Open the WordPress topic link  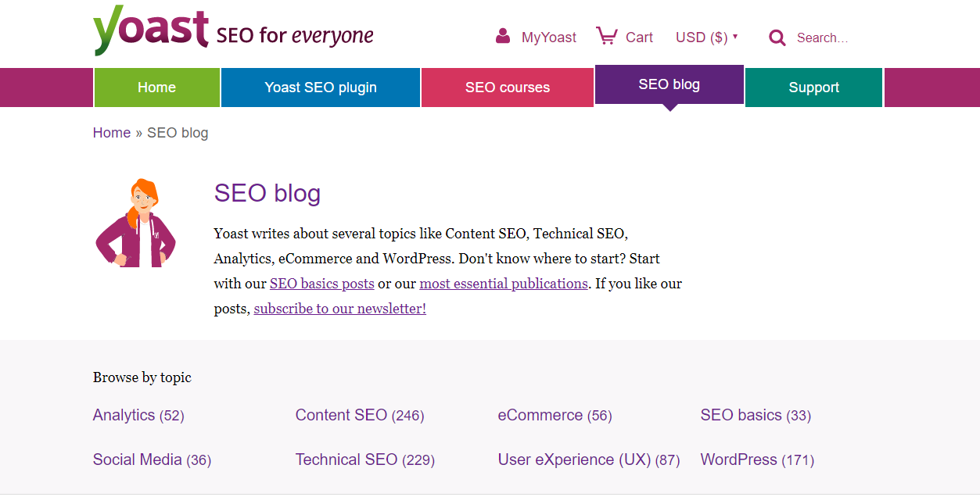coord(739,459)
